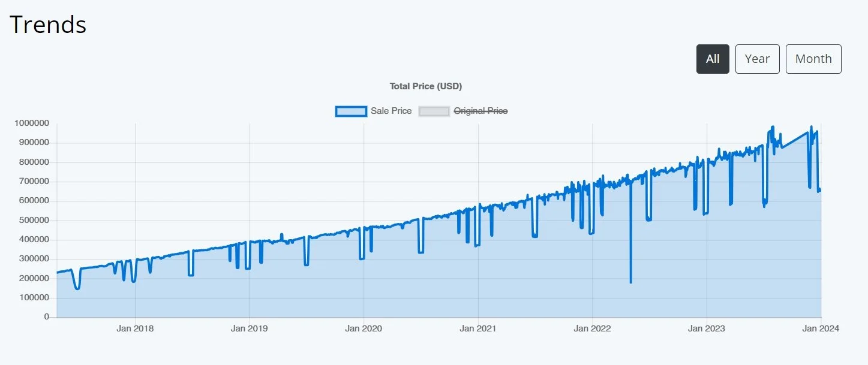Click the gray Original Price legend swatch
Viewport: 868px width, 365px height.
[434, 111]
